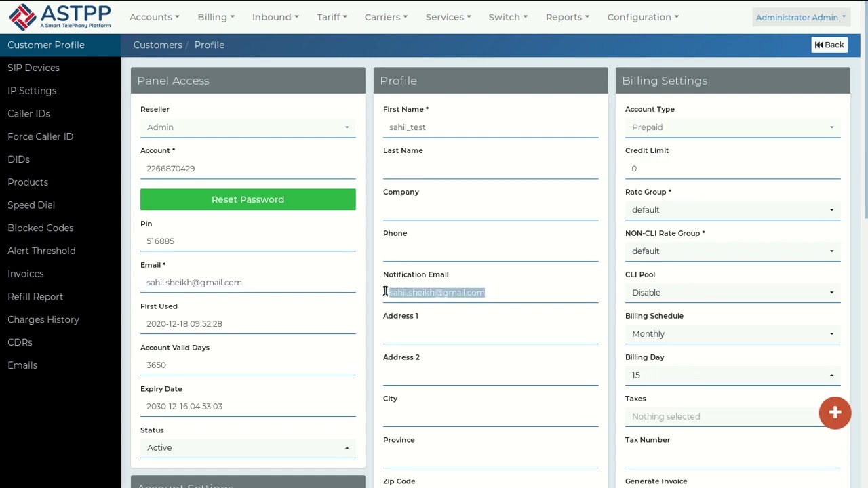
Task: Go back using the Back button
Action: point(829,45)
